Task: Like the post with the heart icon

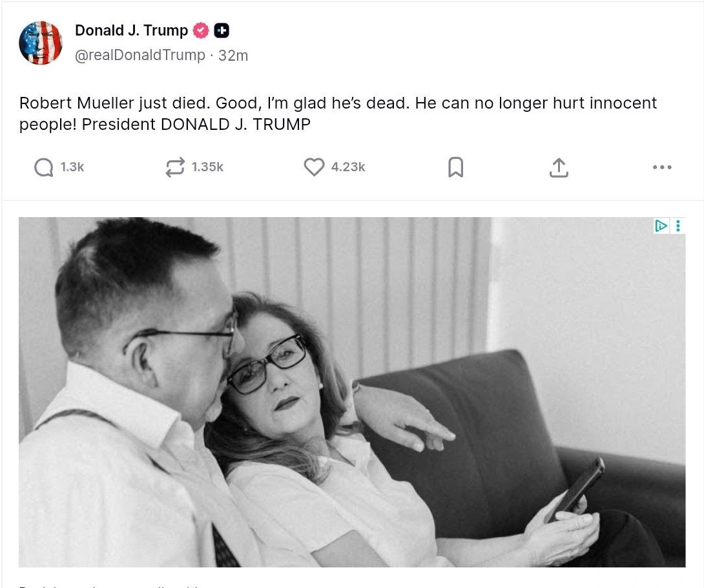Action: tap(313, 167)
